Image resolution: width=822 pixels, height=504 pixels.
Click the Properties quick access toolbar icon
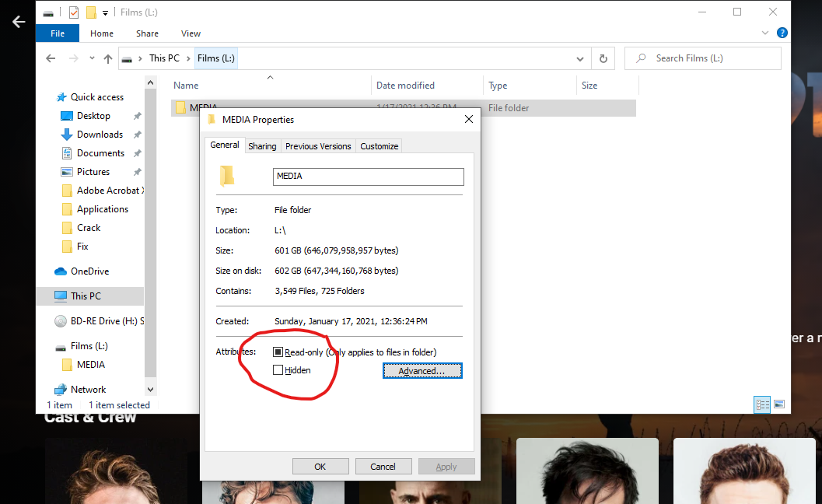coord(74,12)
